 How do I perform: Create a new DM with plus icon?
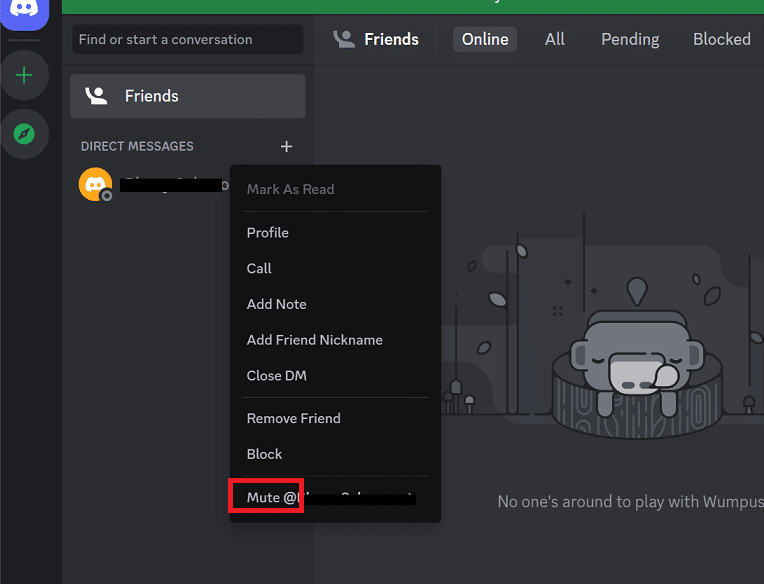(287, 146)
